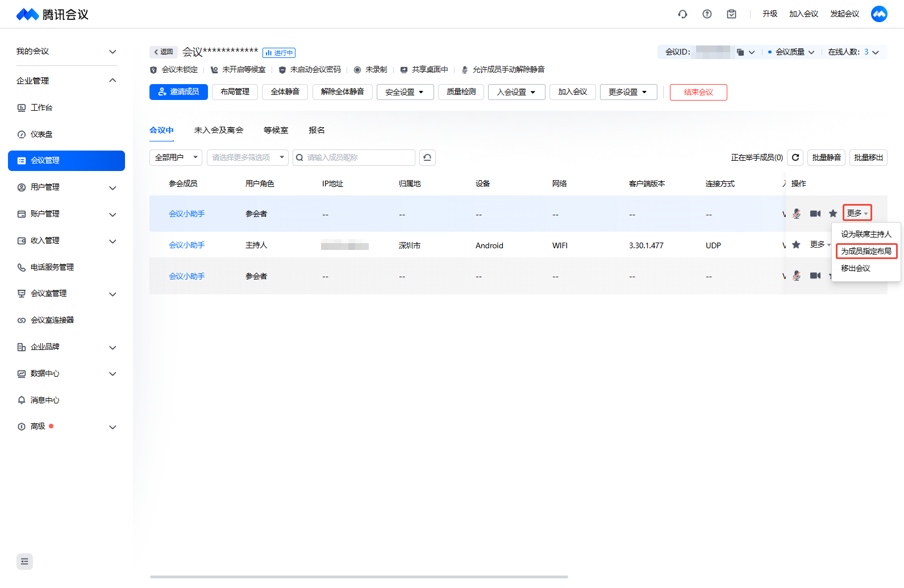Open 消息中心 in sidebar

(x=66, y=400)
